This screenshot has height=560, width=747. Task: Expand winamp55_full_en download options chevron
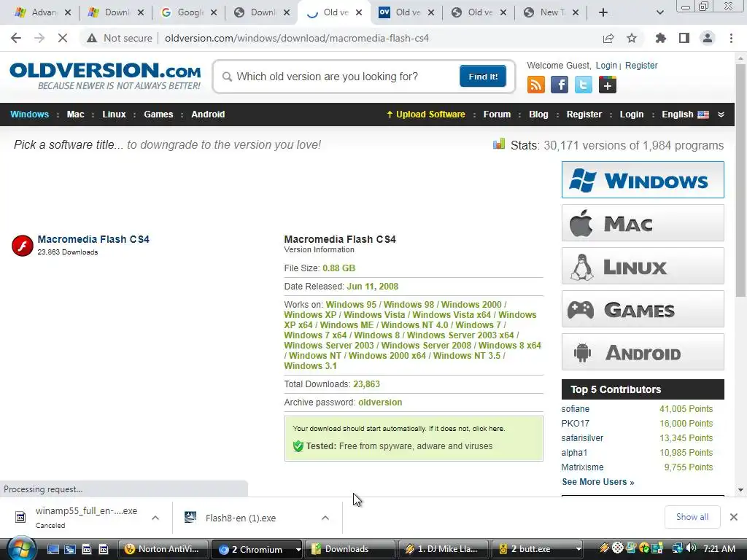click(155, 518)
